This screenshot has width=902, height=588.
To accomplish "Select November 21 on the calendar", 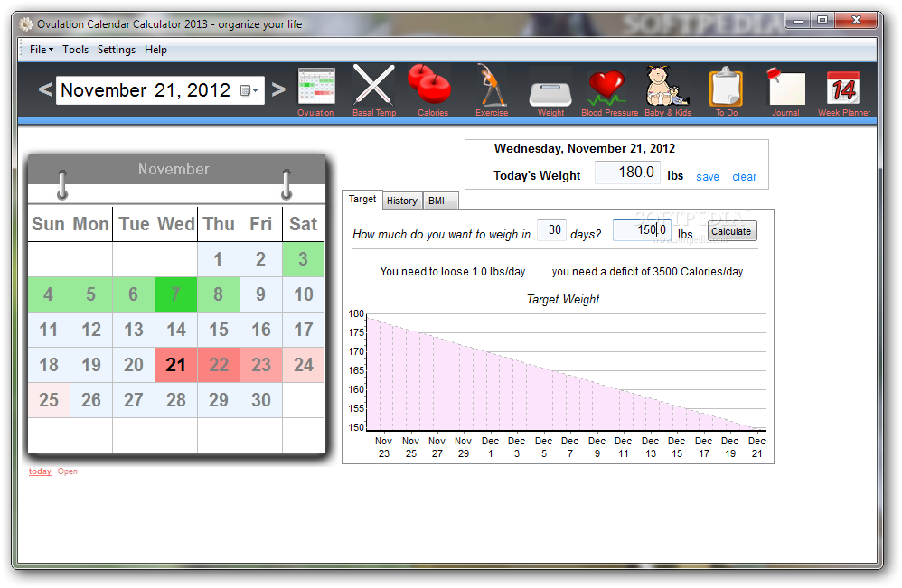I will coord(176,365).
